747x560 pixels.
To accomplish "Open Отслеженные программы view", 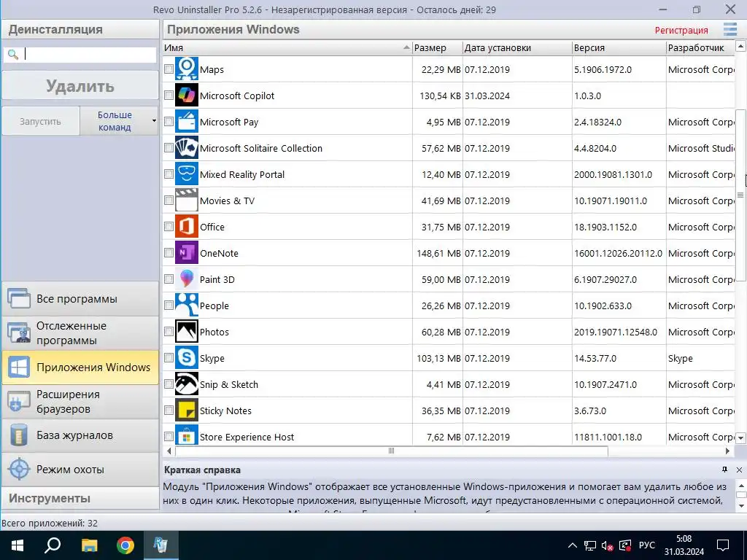I will [x=80, y=332].
